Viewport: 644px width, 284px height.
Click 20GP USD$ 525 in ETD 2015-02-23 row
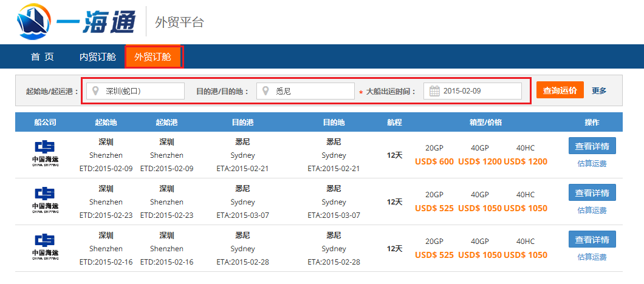coord(434,209)
